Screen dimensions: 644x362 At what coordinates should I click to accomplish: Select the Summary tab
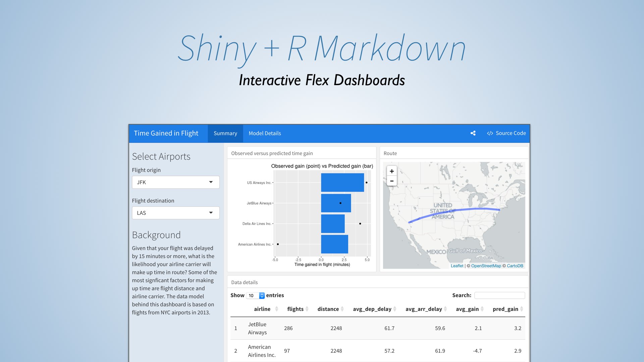click(225, 133)
